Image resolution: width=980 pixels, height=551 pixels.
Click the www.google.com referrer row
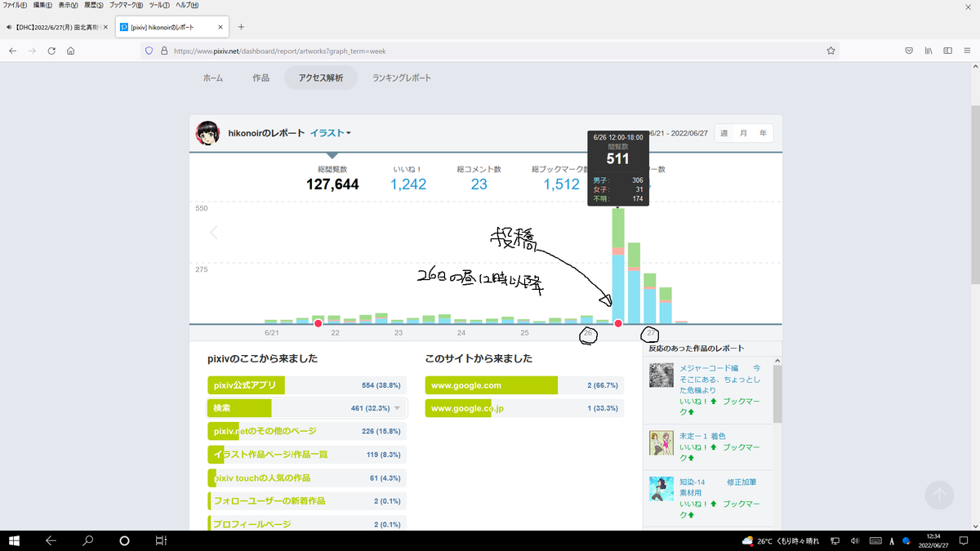pos(524,385)
